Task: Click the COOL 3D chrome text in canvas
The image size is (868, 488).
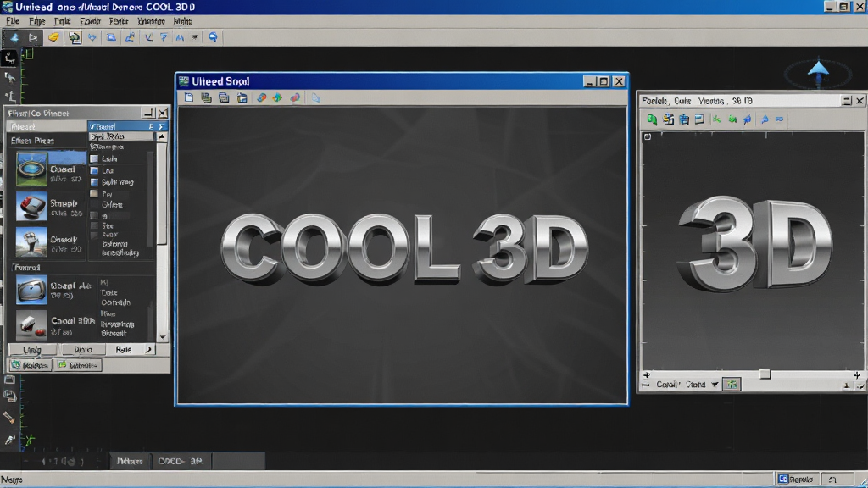Action: pos(404,249)
